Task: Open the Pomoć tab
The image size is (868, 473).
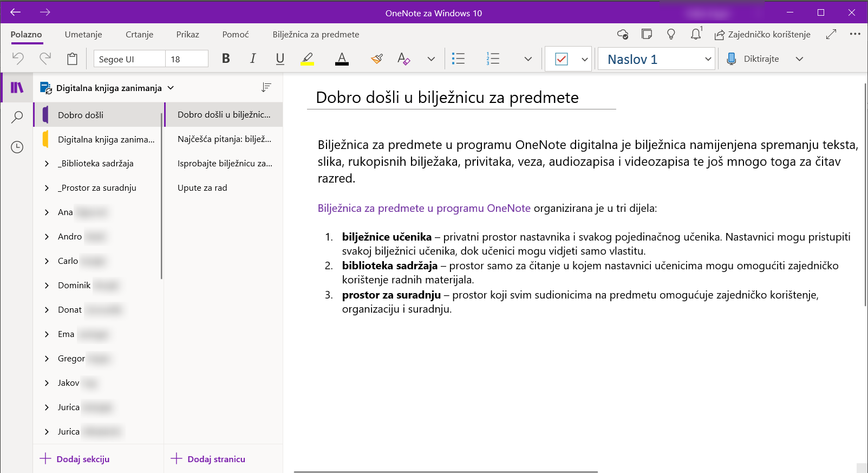Action: coord(236,34)
